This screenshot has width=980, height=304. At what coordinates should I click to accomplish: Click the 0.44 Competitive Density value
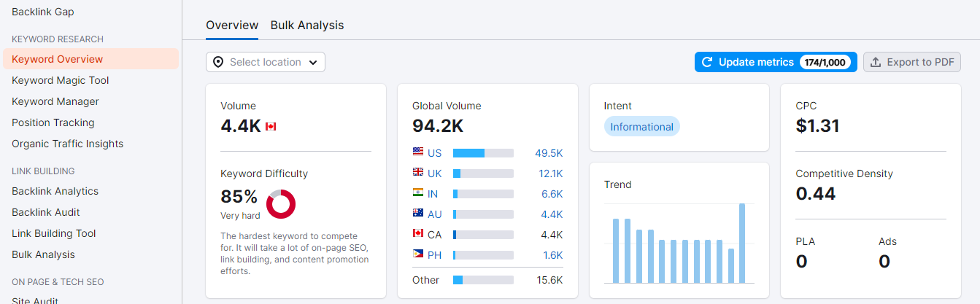pos(816,194)
